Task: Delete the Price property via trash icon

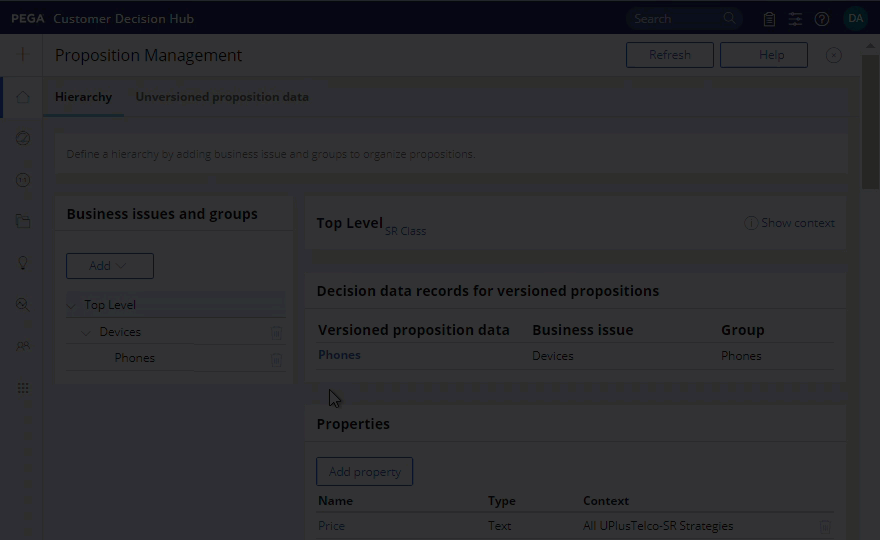Action: click(825, 526)
